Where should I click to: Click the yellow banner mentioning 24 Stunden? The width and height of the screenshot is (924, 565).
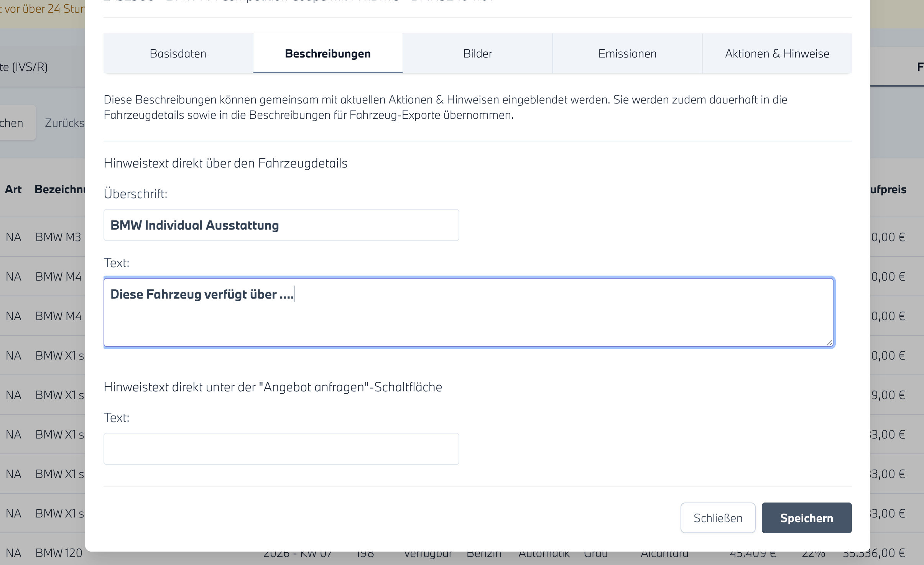tap(42, 9)
